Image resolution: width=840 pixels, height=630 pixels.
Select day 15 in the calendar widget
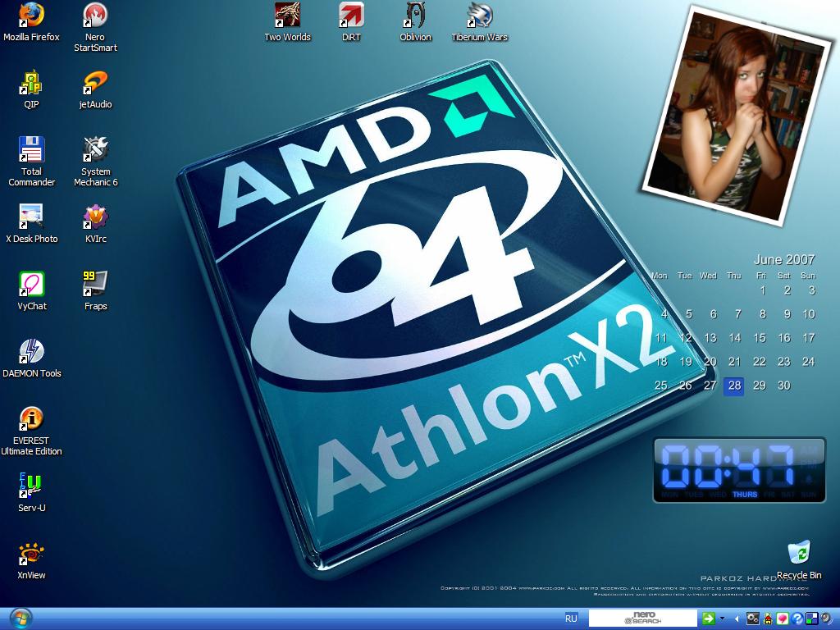coord(759,338)
